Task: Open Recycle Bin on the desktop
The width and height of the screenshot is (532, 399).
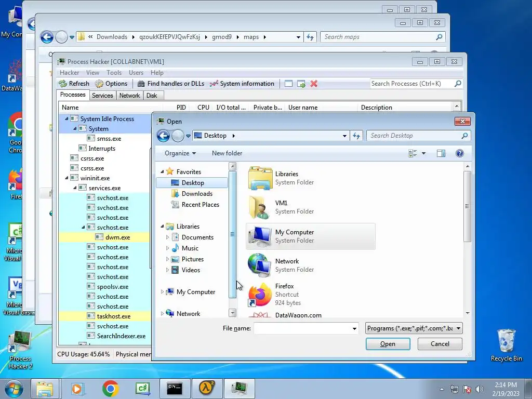Action: (x=506, y=345)
